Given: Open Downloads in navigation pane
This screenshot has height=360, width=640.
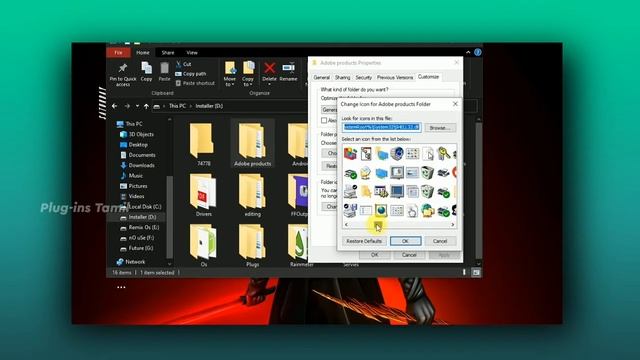Looking at the screenshot, I should tap(138, 165).
